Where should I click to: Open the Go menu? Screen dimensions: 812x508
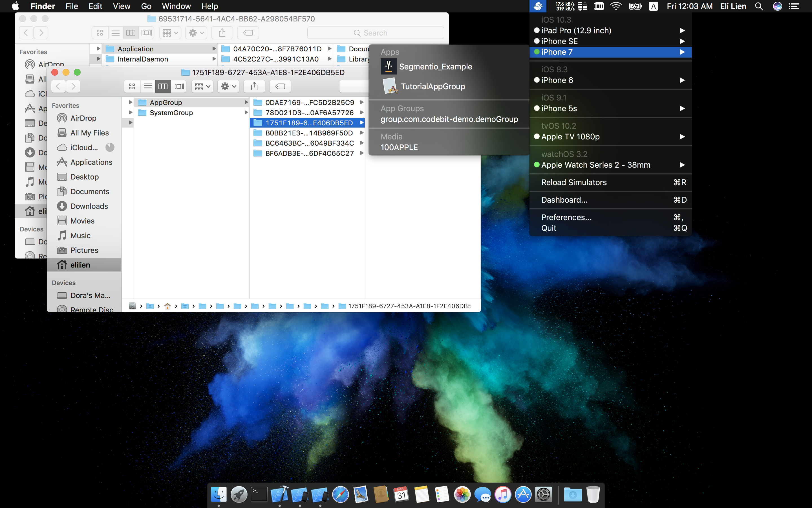click(146, 6)
